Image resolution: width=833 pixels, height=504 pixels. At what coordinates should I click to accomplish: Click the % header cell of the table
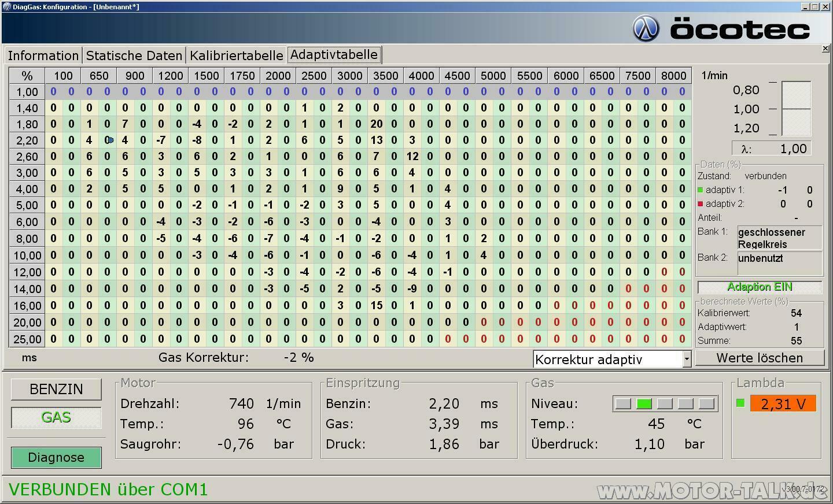[27, 76]
